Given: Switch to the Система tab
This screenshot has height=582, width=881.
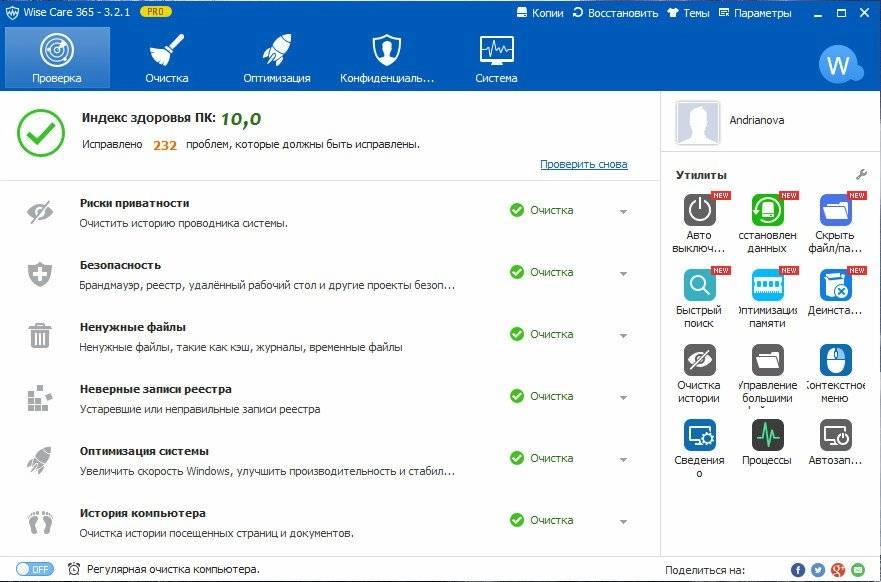Looking at the screenshot, I should point(496,58).
